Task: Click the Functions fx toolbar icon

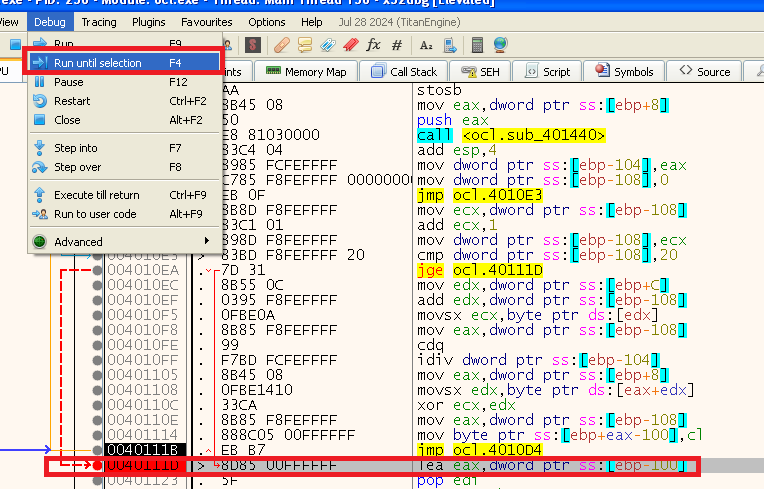Action: pyautogui.click(x=373, y=45)
